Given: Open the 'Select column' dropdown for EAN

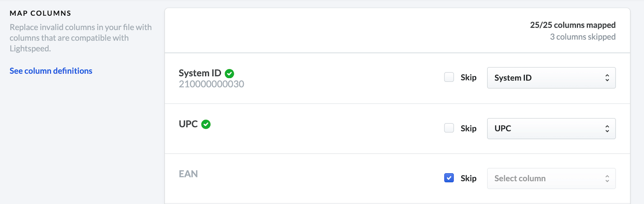Looking at the screenshot, I should point(551,178).
